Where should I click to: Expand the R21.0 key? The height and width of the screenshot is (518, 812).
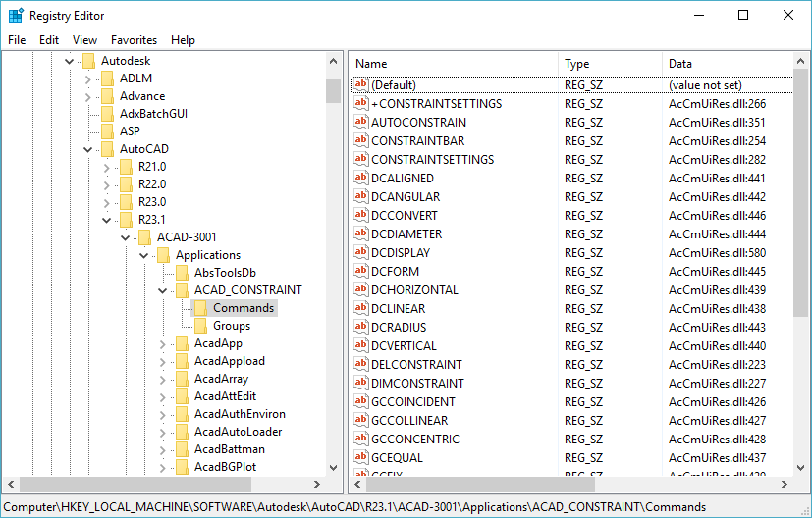[x=107, y=167]
